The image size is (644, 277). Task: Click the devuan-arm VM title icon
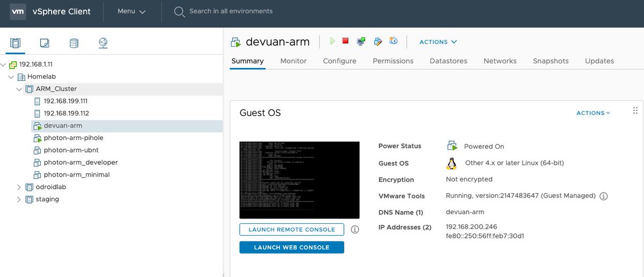[x=236, y=42]
